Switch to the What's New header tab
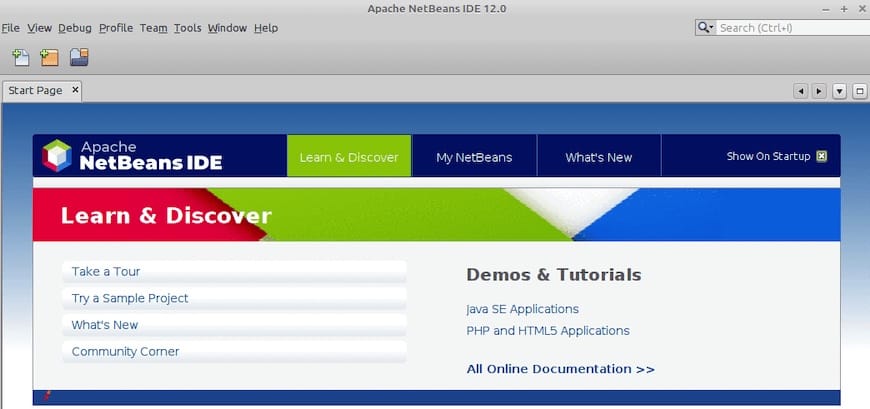Viewport: 870px width, 409px height. click(599, 156)
